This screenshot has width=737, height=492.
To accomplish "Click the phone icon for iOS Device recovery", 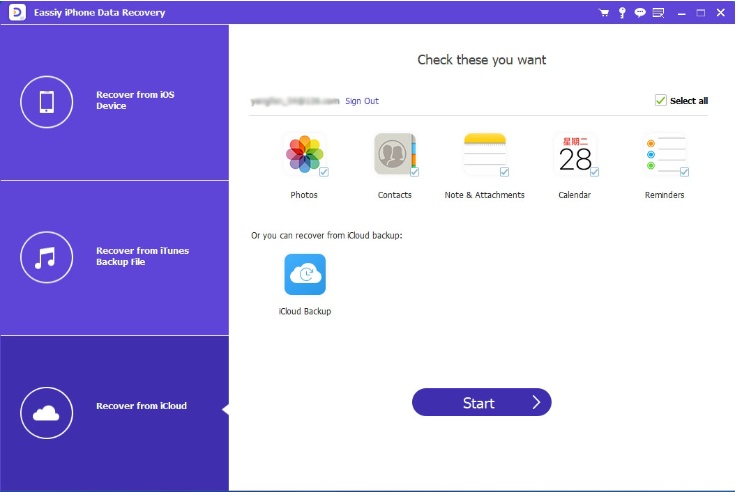I will (x=47, y=102).
